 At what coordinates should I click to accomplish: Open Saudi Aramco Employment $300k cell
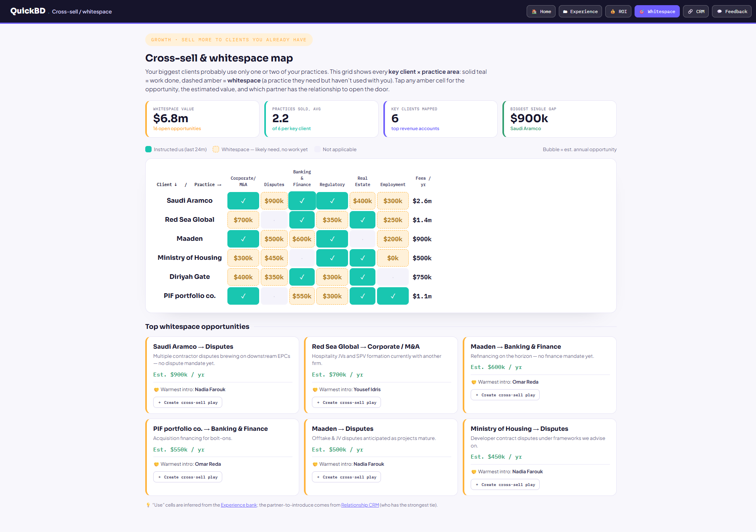tap(393, 201)
